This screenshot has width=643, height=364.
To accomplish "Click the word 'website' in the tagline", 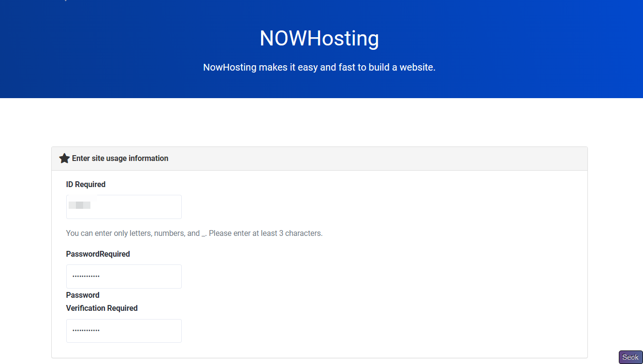I will (417, 67).
